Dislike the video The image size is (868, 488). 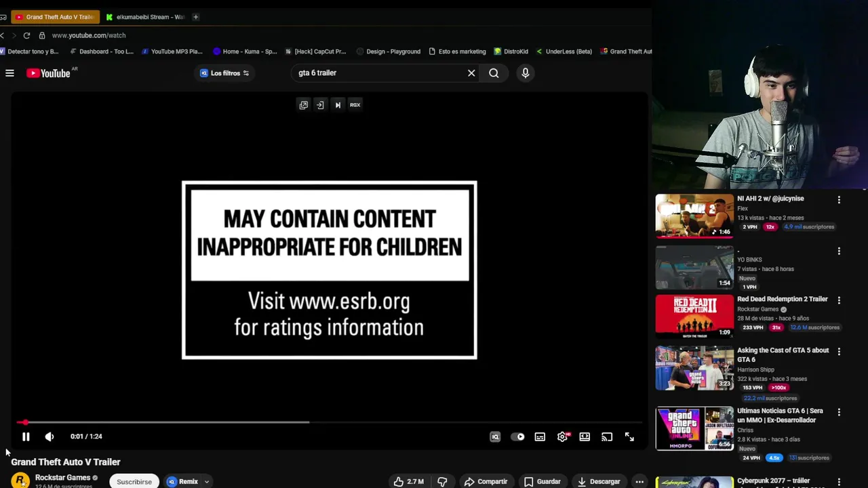click(x=442, y=482)
